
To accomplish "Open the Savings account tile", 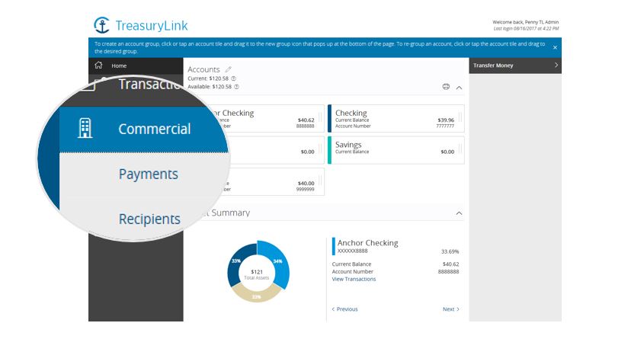I will [396, 150].
